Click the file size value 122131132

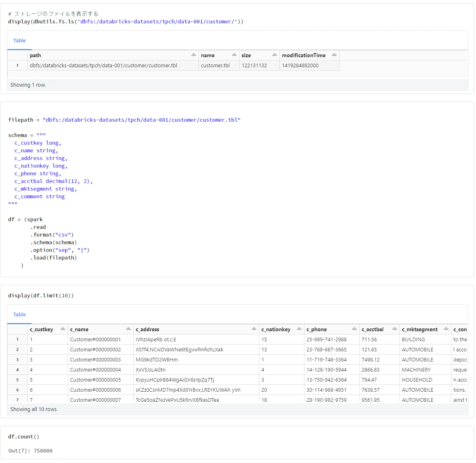pyautogui.click(x=259, y=65)
